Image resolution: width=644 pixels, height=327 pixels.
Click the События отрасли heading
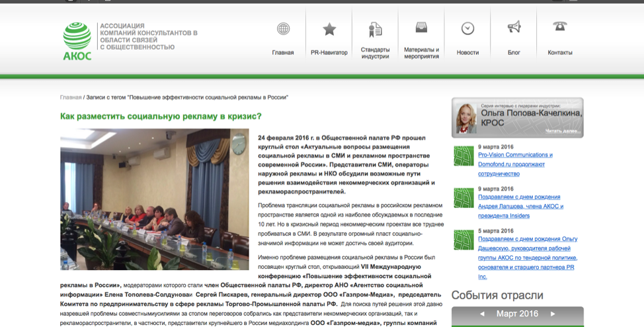point(497,295)
